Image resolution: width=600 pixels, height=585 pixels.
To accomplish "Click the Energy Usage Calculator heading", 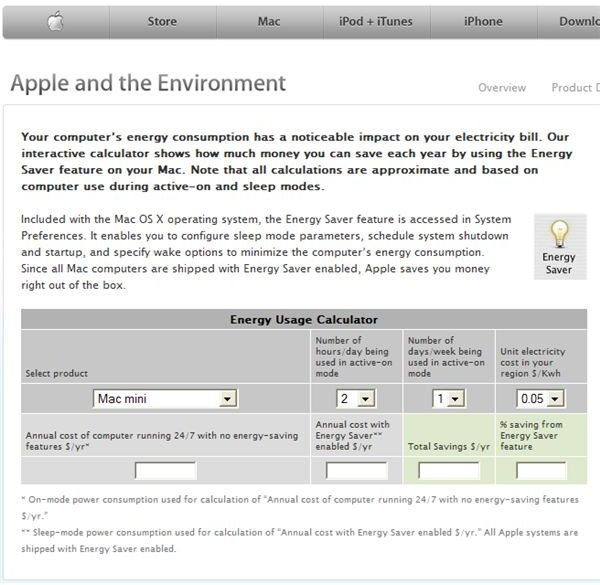I will click(x=304, y=319).
